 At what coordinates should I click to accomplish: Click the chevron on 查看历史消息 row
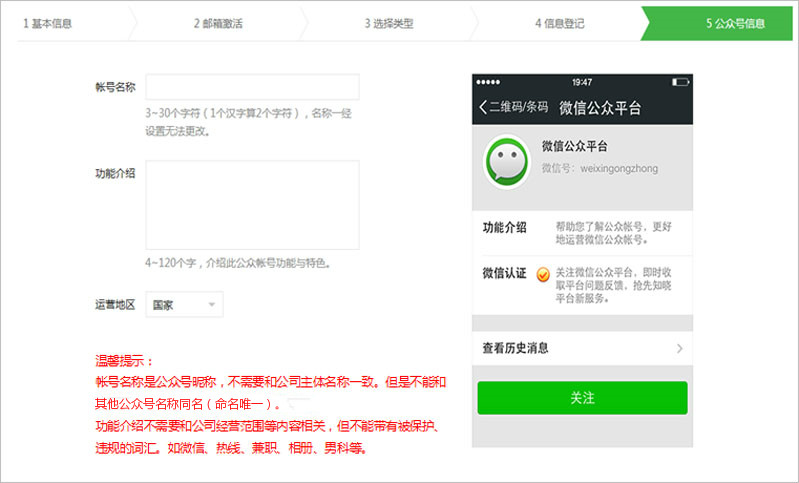tap(679, 348)
